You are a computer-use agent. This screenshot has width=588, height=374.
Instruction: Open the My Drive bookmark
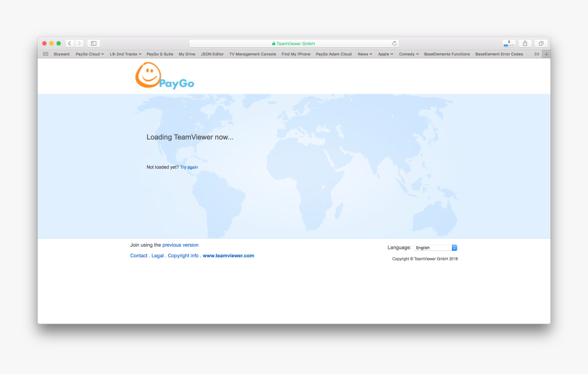[187, 54]
